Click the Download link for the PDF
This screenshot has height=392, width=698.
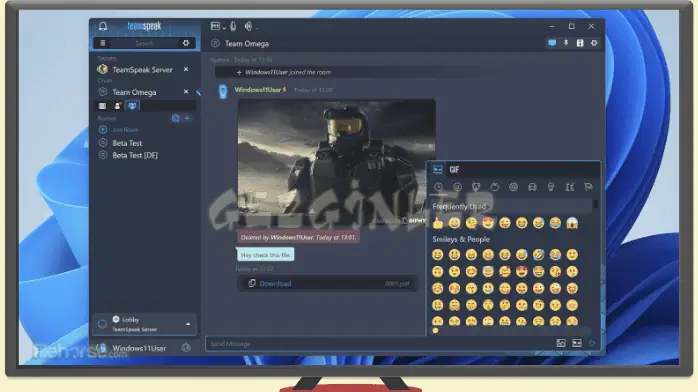coord(275,283)
